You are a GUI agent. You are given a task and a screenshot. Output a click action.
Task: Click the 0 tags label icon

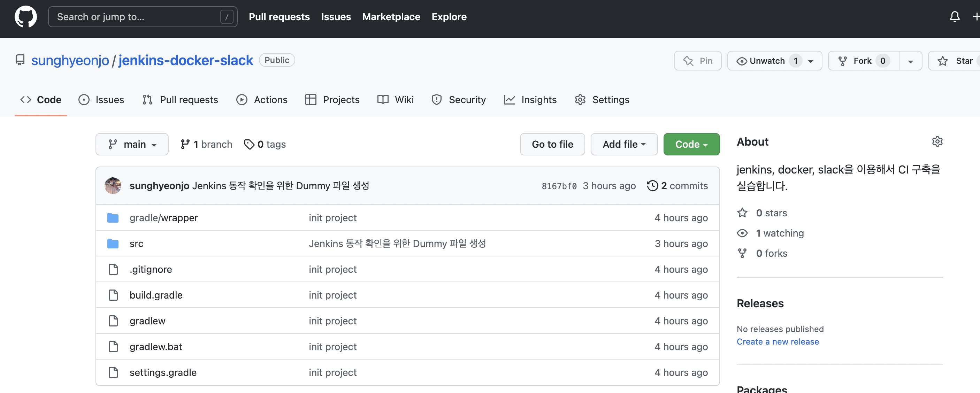click(249, 144)
